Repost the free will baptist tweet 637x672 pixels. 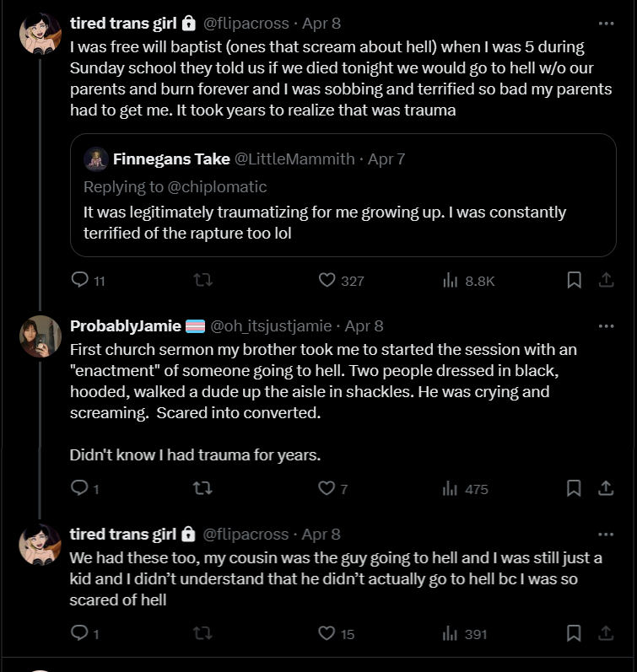click(202, 280)
